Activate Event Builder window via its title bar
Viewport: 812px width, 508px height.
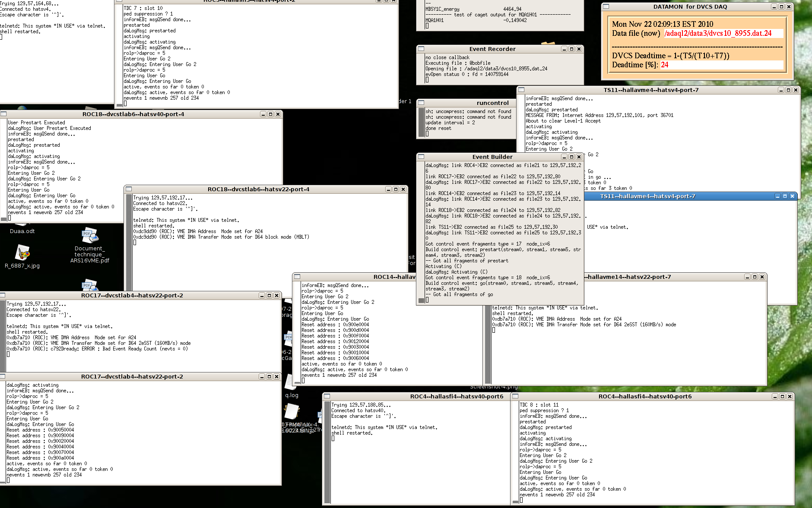click(x=492, y=157)
